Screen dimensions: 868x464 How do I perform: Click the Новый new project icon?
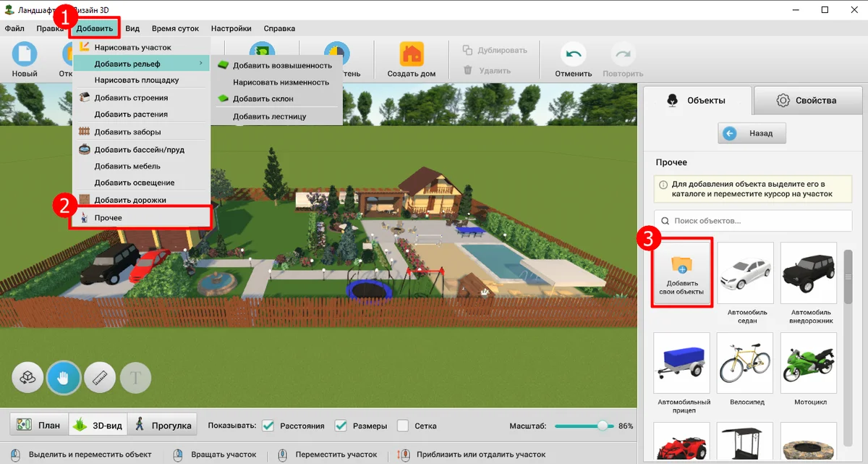[24, 54]
